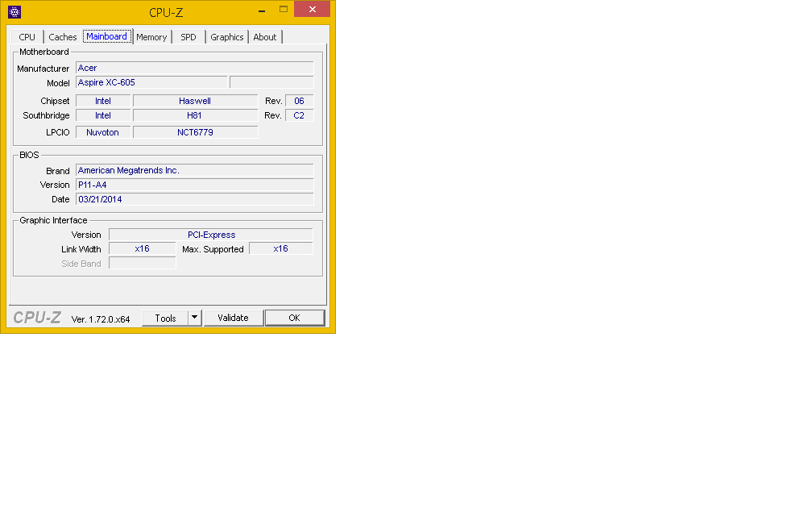Close the CPU-Z window

[x=312, y=10]
